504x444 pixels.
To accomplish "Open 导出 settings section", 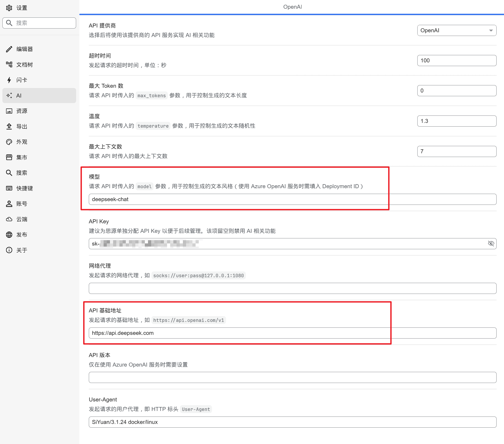I will click(39, 126).
